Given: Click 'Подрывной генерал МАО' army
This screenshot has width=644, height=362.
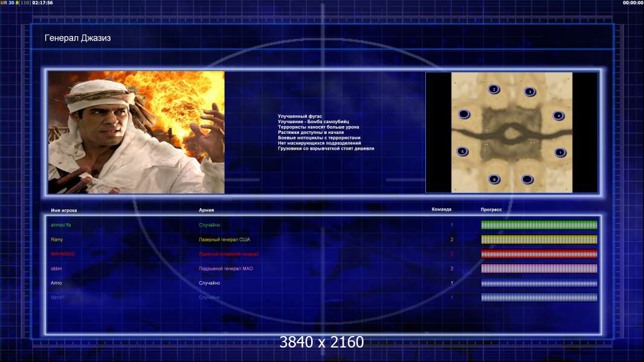Looking at the screenshot, I should point(226,268).
